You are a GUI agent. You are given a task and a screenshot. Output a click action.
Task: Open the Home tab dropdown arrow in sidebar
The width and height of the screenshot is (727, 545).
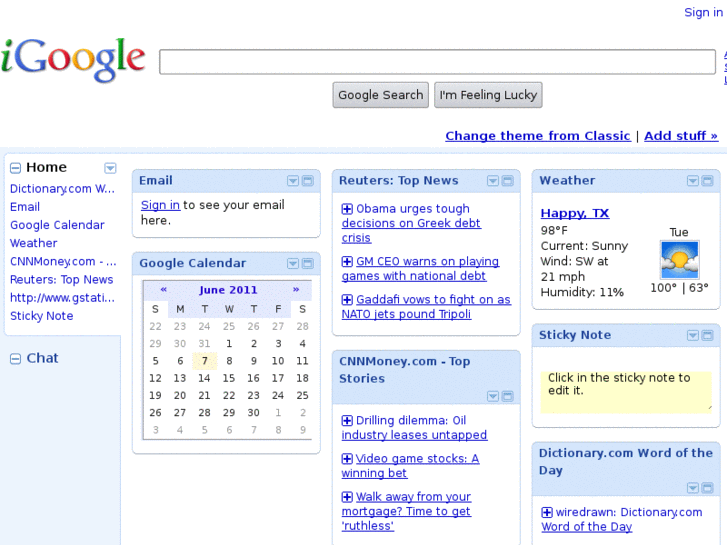click(x=110, y=168)
